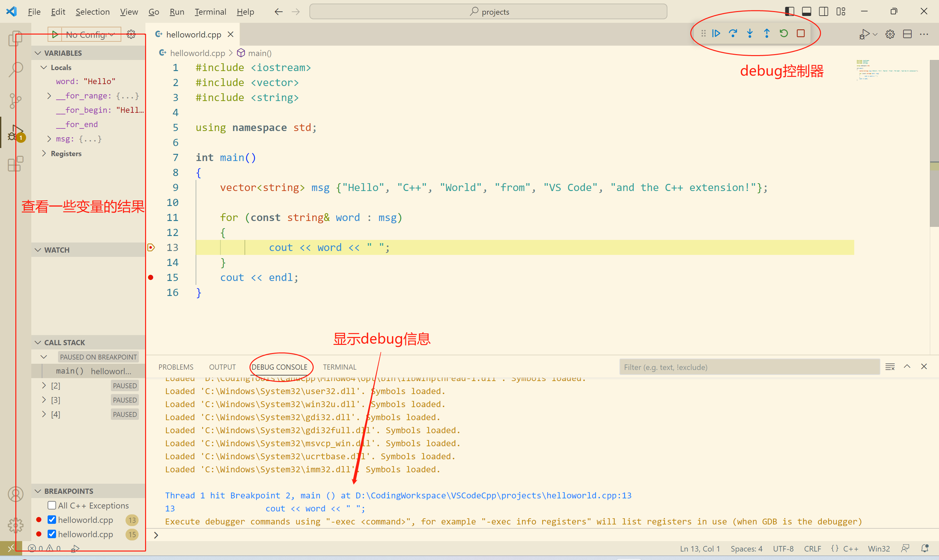Viewport: 939px width, 560px height.
Task: Toggle All C++ Exceptions checkbox
Action: point(52,505)
